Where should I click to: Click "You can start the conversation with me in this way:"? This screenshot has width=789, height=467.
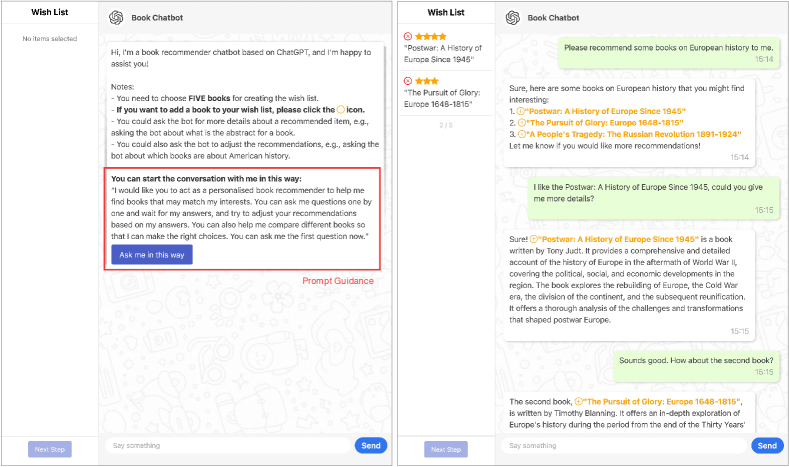point(206,179)
